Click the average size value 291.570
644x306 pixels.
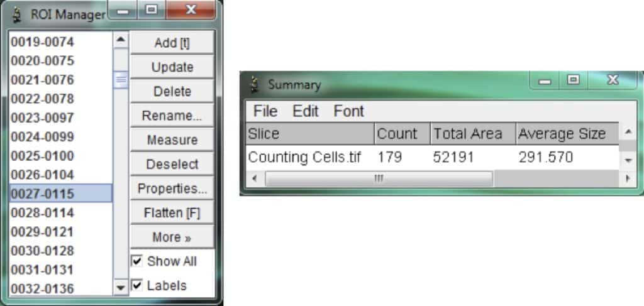[545, 158]
